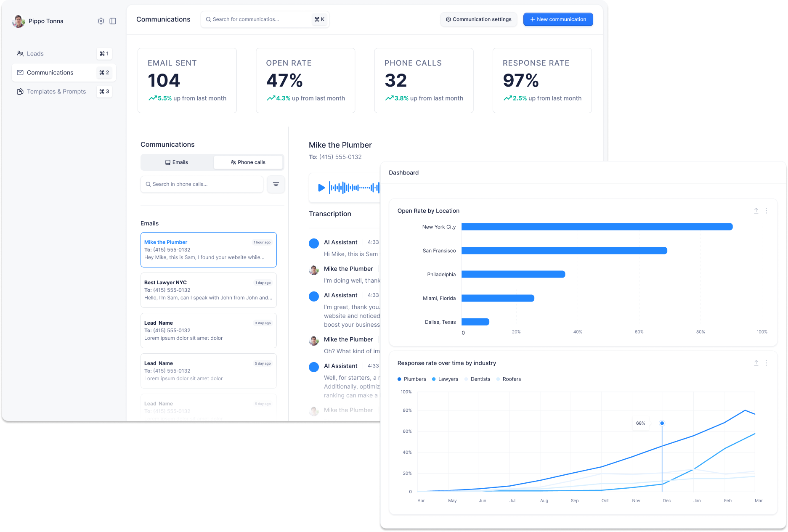Click the search magnifier icon in header
This screenshot has width=788, height=532.
(x=208, y=19)
